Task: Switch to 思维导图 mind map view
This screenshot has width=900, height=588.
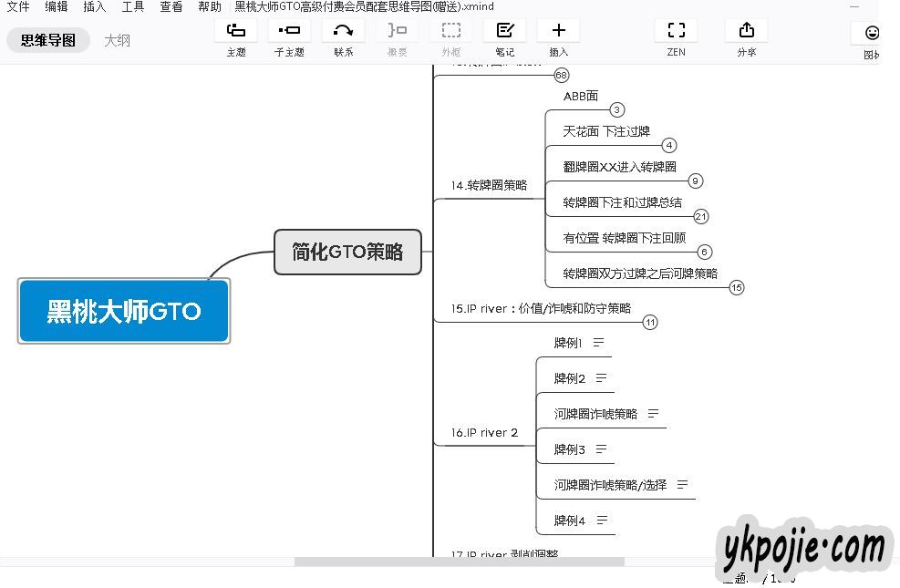Action: click(48, 40)
